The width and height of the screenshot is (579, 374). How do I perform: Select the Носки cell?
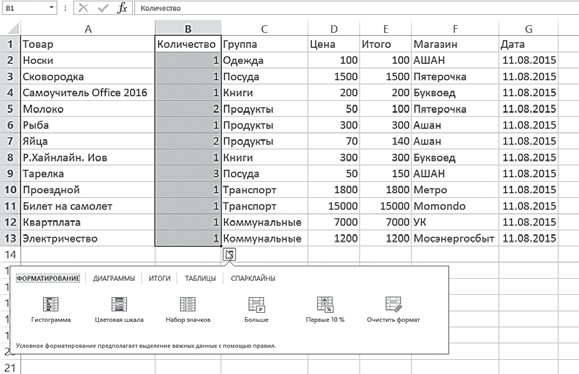click(x=88, y=60)
